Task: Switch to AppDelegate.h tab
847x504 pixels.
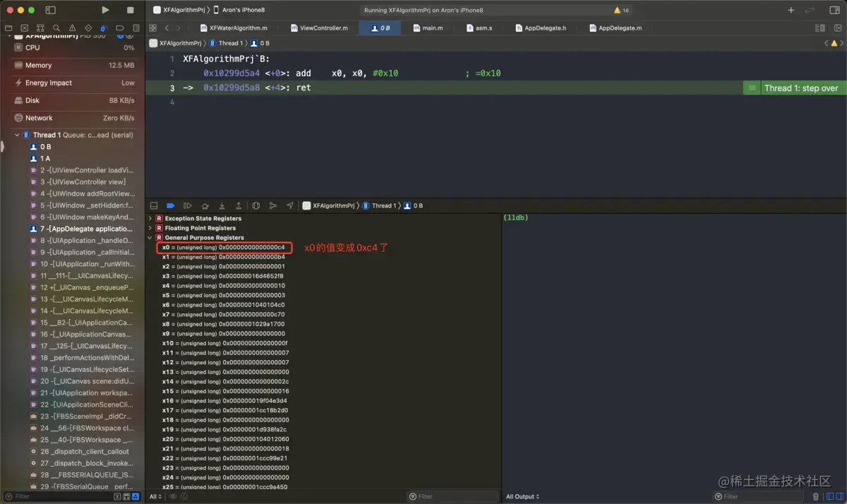Action: pyautogui.click(x=540, y=28)
